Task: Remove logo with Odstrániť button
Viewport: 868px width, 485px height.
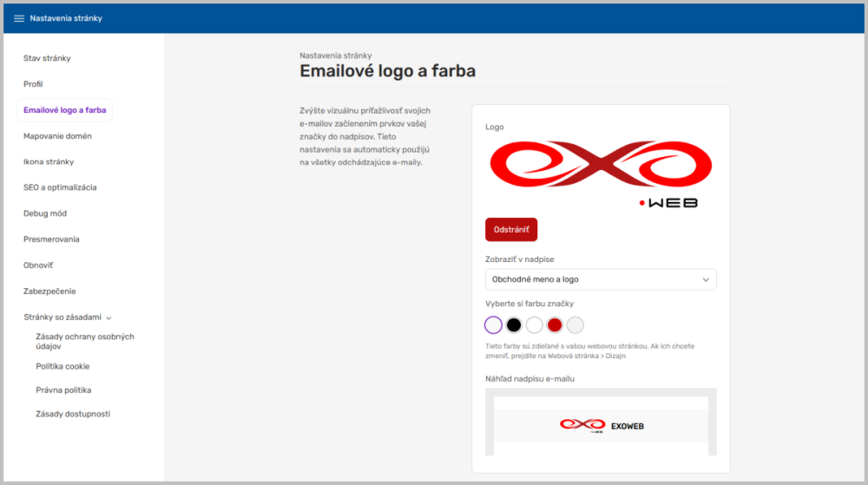Action: point(511,230)
